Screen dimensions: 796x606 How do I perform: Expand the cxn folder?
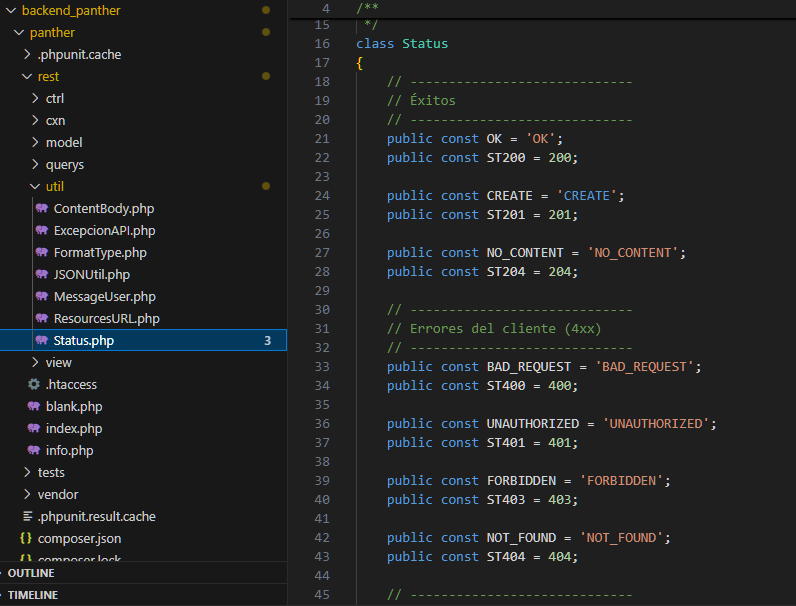(x=35, y=120)
